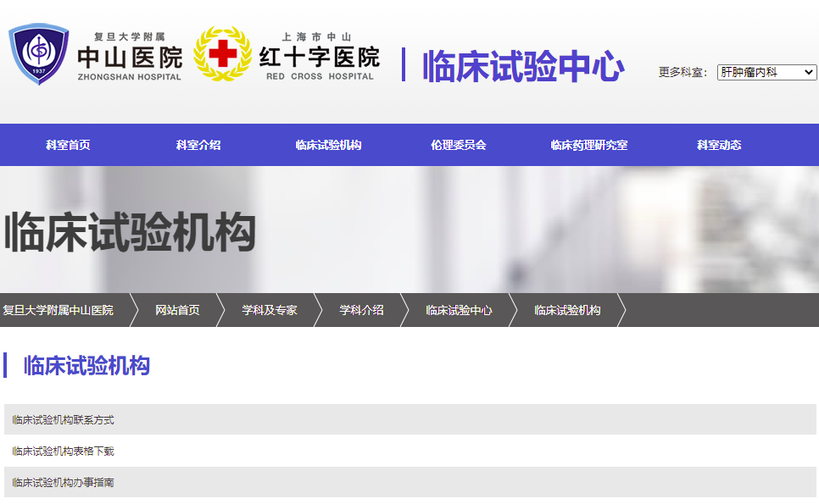Screen dimensions: 819x504
Task: Open 临床试验机构联系方式 contact page
Action: point(63,419)
